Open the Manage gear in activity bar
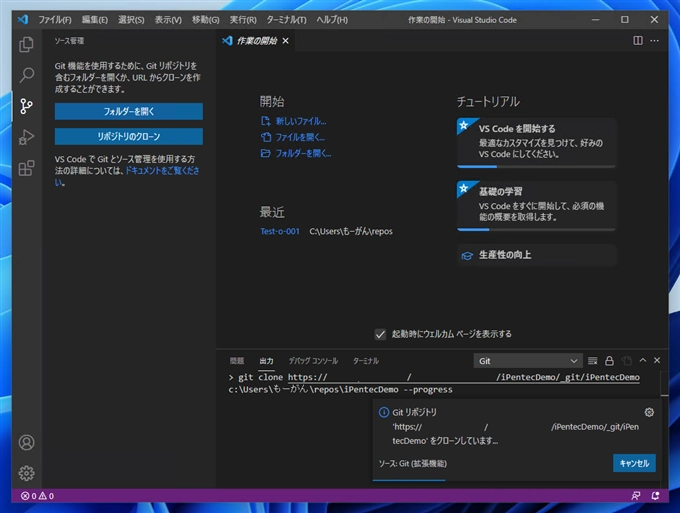This screenshot has height=513, width=680. click(26, 473)
